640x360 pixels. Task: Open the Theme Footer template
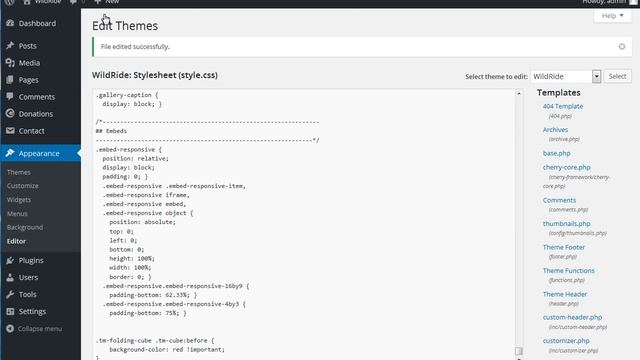click(564, 247)
